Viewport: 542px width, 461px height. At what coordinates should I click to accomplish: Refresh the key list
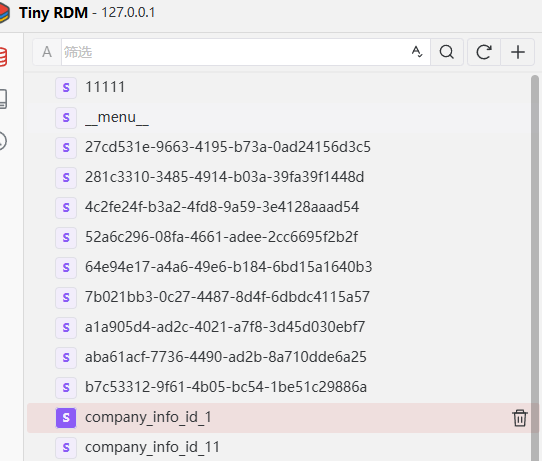point(484,52)
